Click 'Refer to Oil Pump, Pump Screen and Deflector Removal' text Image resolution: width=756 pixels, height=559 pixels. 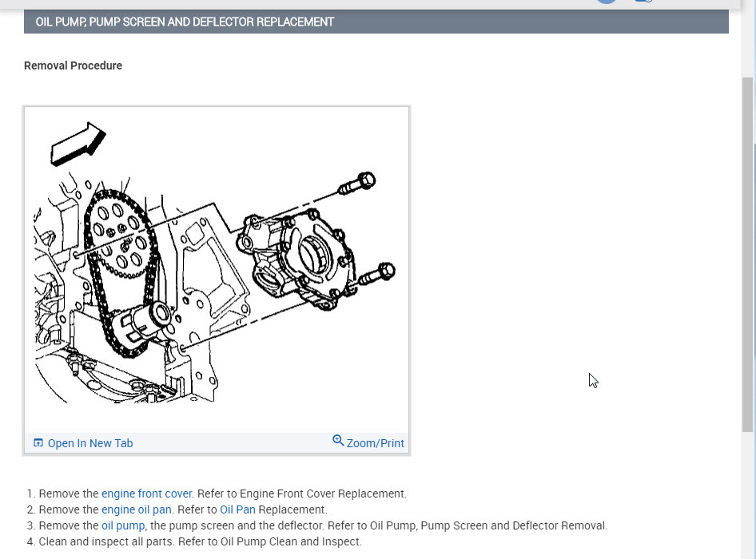[x=468, y=525]
